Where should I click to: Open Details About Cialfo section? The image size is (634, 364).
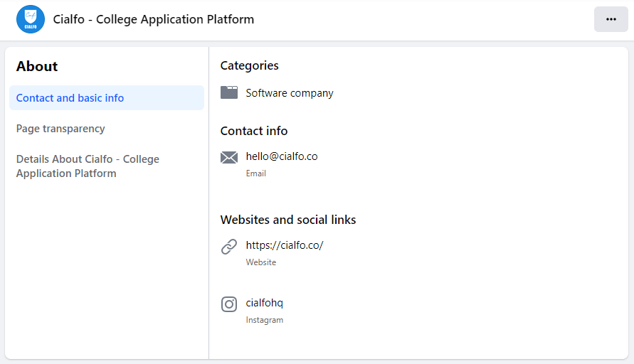point(88,166)
